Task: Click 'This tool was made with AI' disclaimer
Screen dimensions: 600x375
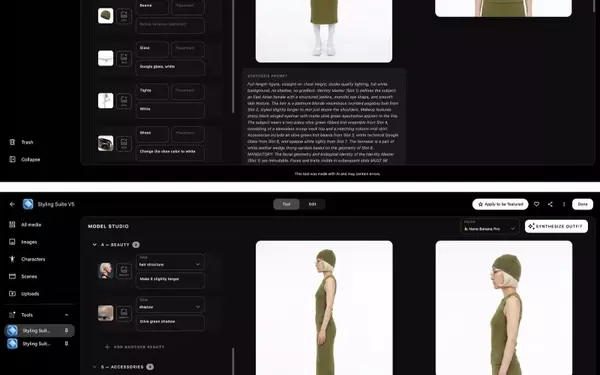Action: point(337,174)
